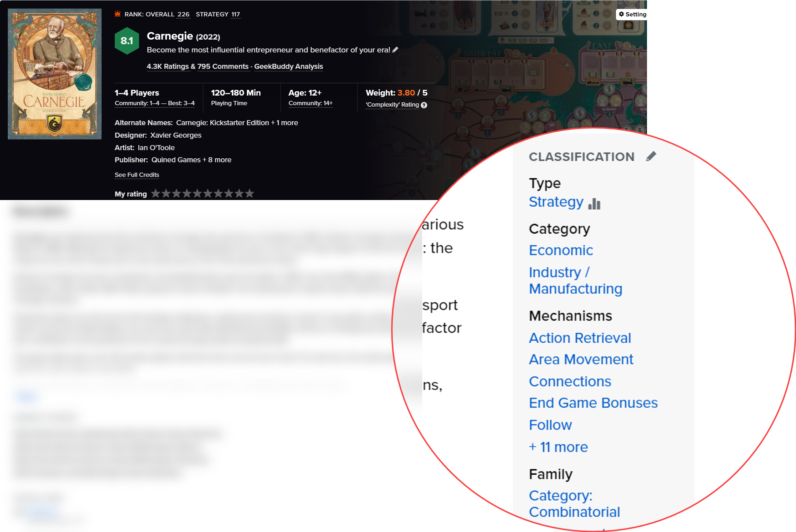
Task: Click the End Game Bonuses mechanism
Action: pos(593,403)
